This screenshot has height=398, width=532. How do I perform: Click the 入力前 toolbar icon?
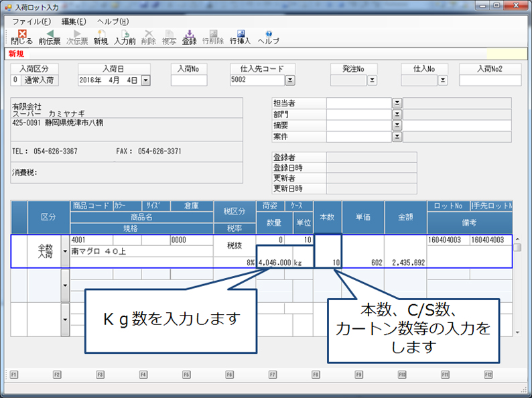click(125, 36)
